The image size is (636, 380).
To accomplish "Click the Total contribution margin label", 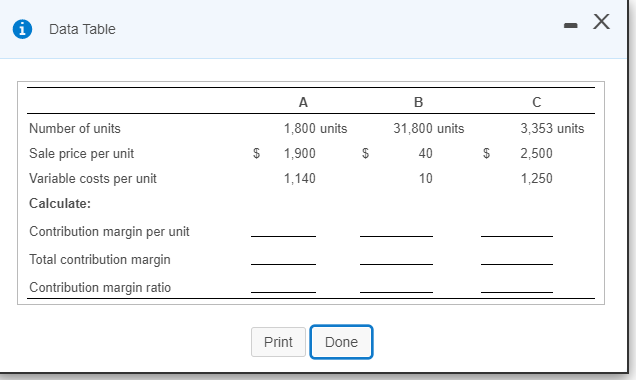I will click(x=100, y=260).
